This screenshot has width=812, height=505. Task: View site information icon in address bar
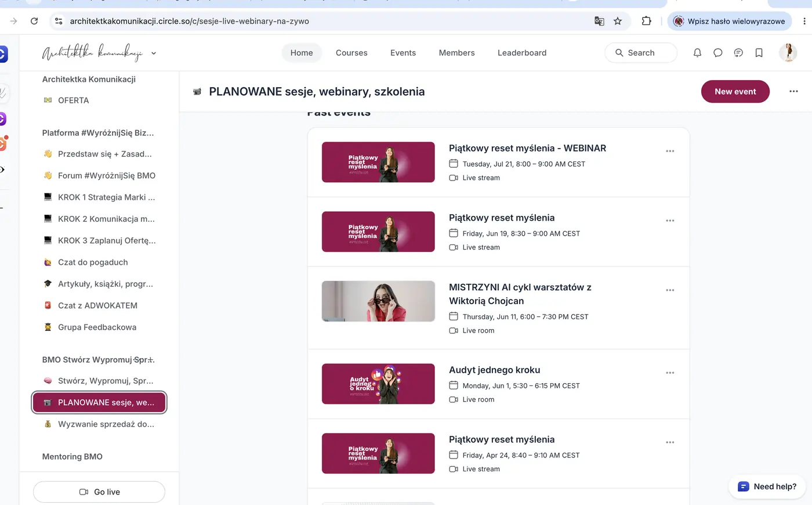tap(59, 21)
